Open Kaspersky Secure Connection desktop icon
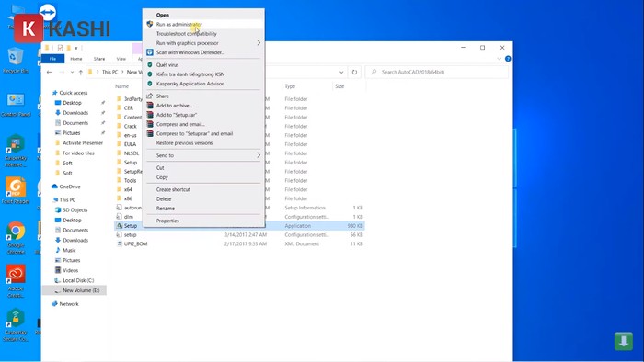Viewport: 644px width, 362px height. pos(16,325)
